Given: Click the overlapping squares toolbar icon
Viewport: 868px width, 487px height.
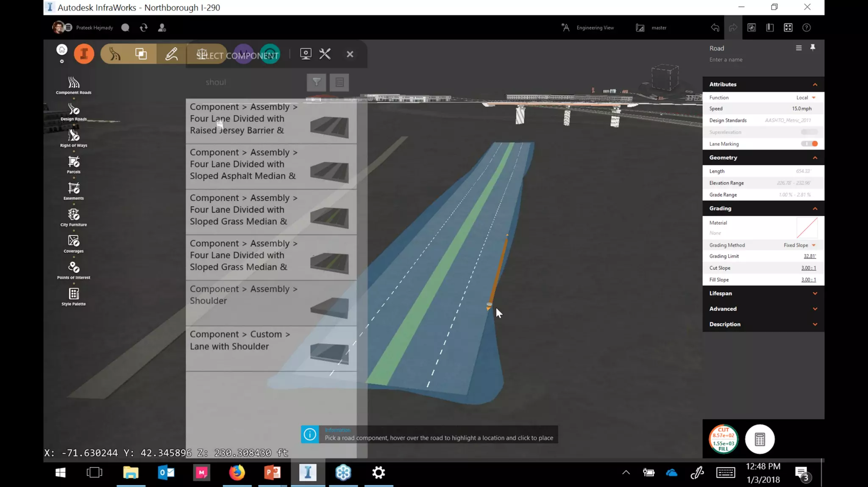Looking at the screenshot, I should (x=141, y=54).
